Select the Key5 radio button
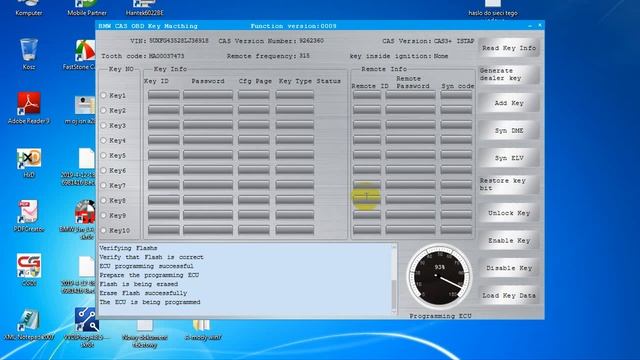 pos(104,155)
